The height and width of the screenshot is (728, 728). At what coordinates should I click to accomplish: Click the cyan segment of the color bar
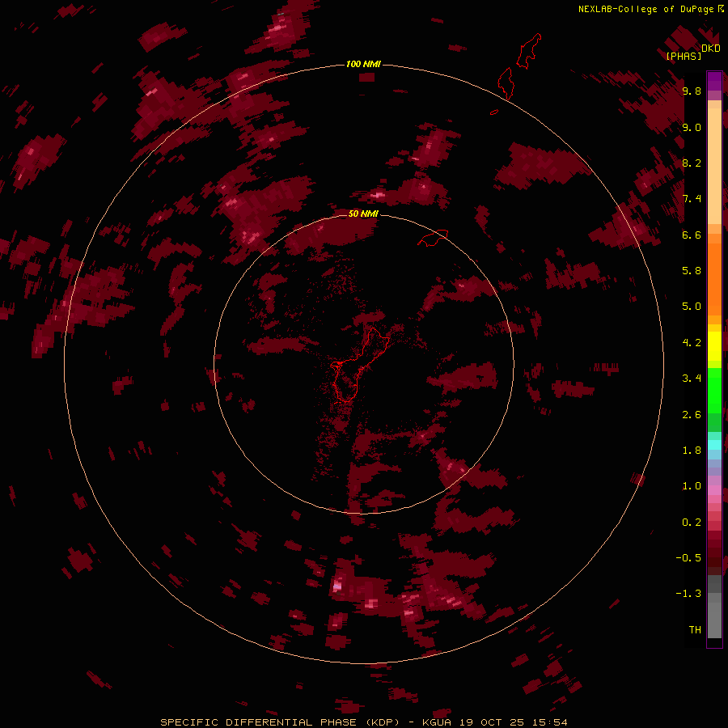tap(714, 444)
